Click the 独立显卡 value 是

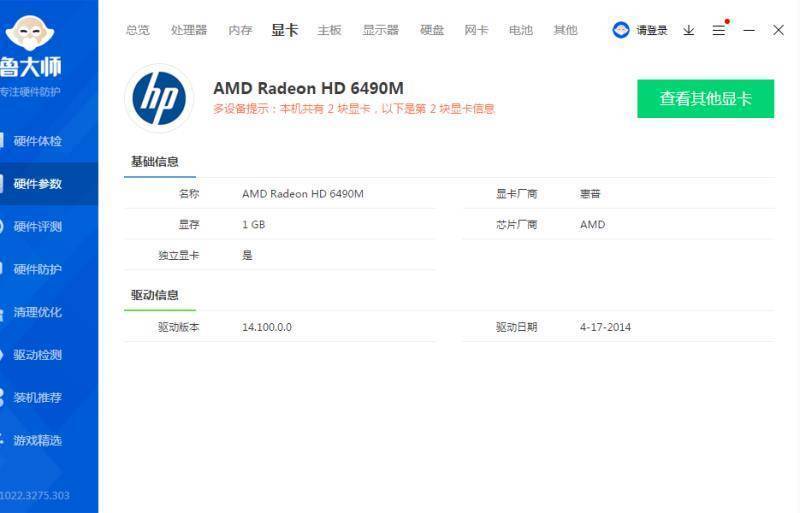pyautogui.click(x=247, y=255)
